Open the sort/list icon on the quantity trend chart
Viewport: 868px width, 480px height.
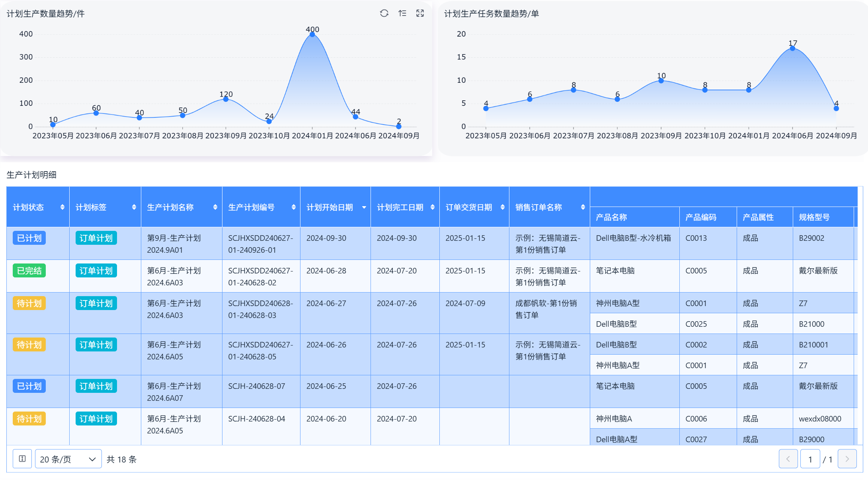pos(402,13)
